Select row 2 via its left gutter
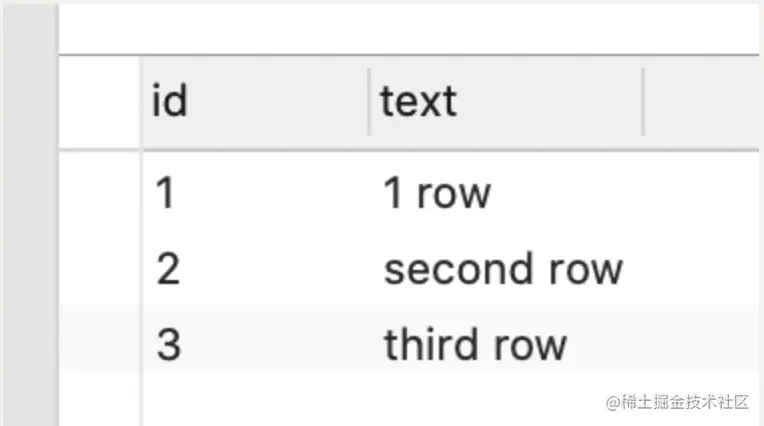This screenshot has width=764, height=426. click(x=100, y=269)
